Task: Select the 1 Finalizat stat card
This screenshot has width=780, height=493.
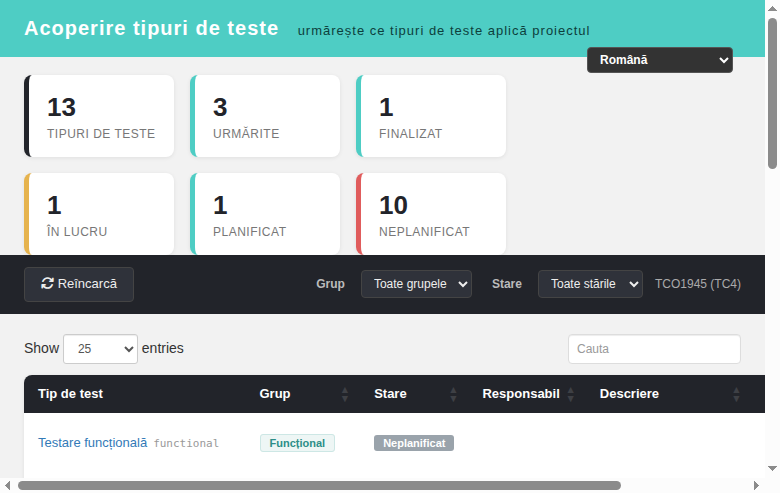Action: (x=431, y=116)
